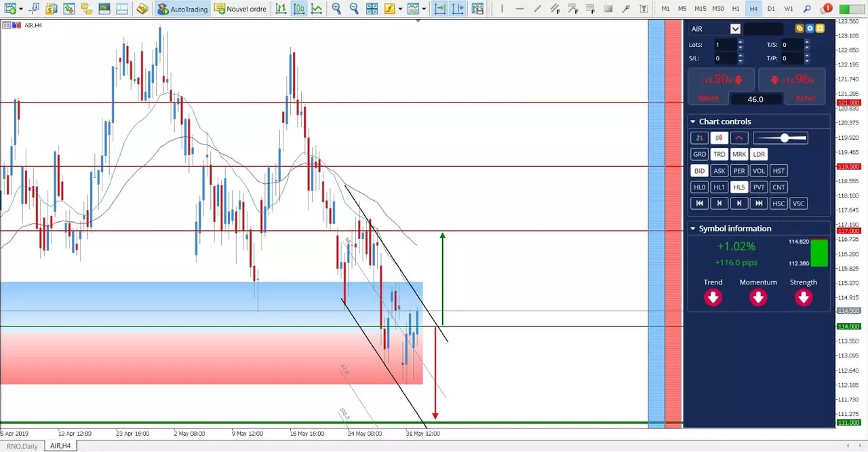Toggle the Terminal window icon
The width and height of the screenshot is (868, 452).
104,9
